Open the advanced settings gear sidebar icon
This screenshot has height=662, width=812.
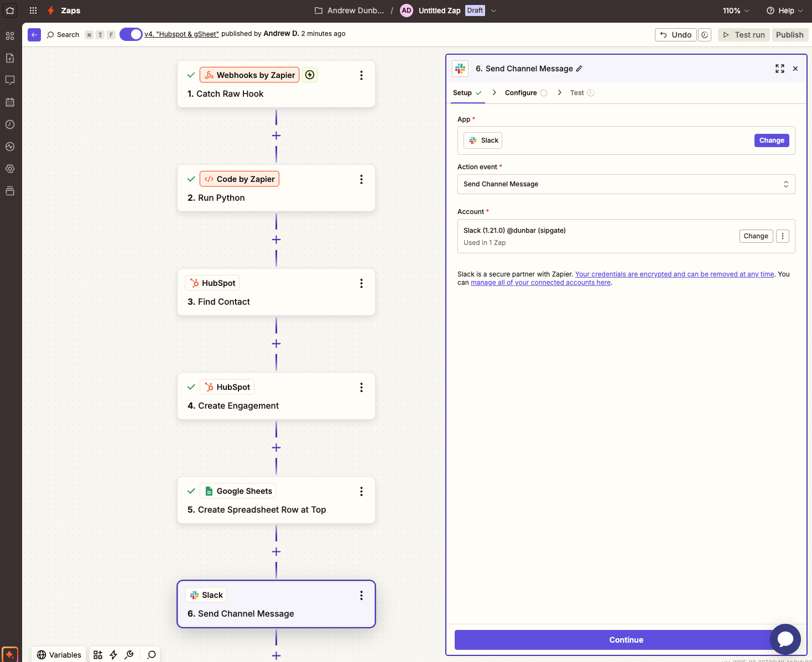[10, 169]
